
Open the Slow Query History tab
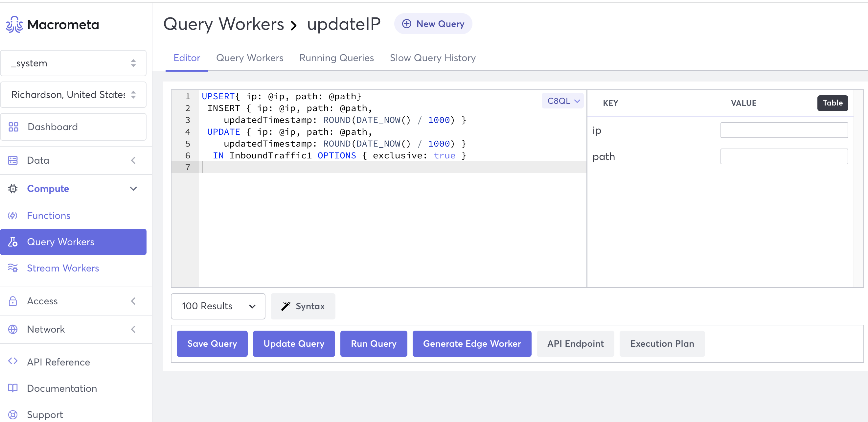432,58
